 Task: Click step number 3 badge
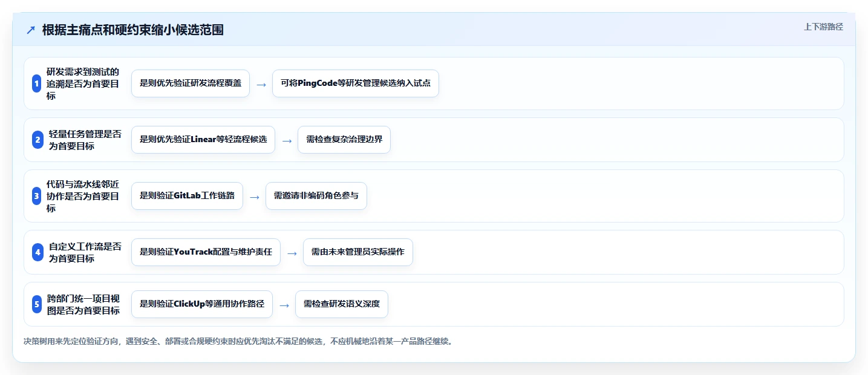point(37,196)
